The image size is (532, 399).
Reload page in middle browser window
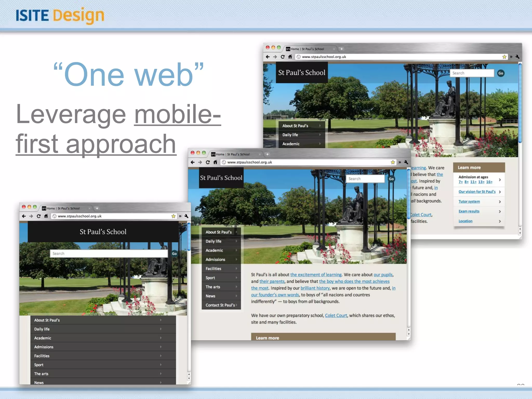point(208,162)
